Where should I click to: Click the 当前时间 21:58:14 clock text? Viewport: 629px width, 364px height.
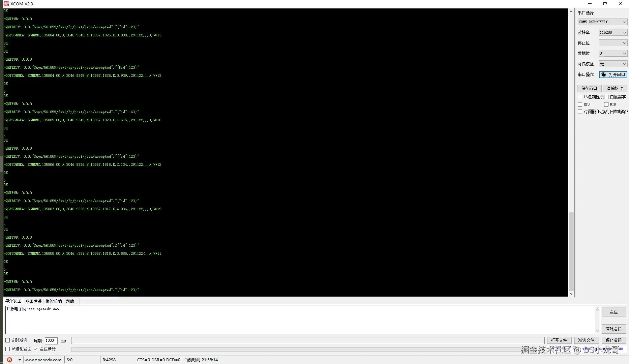(201, 360)
